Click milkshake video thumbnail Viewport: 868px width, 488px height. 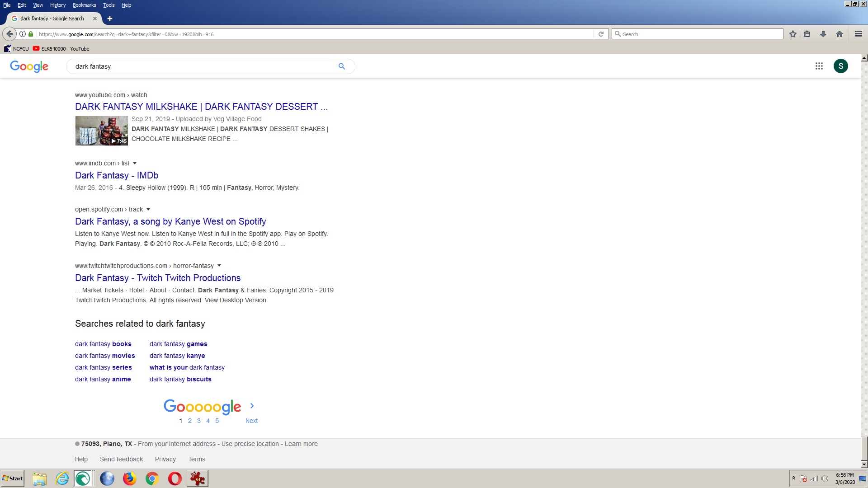(102, 131)
